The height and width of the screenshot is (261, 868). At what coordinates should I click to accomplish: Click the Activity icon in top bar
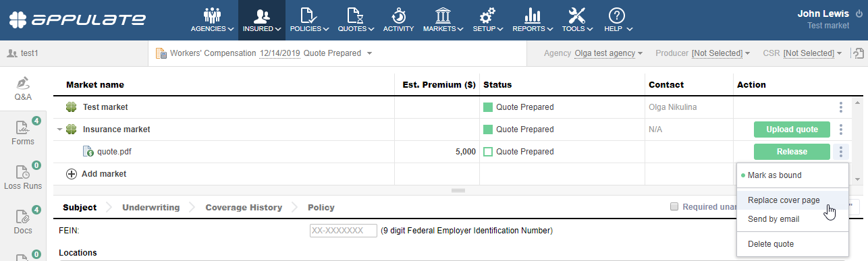point(398,16)
